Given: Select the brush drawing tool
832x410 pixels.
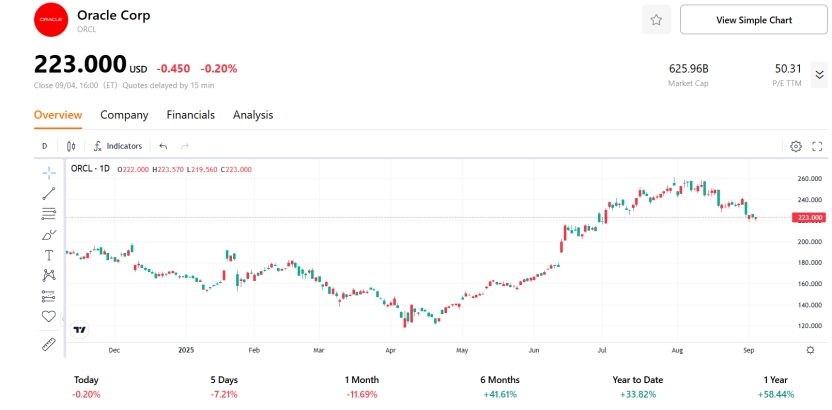Looking at the screenshot, I should pos(48,234).
